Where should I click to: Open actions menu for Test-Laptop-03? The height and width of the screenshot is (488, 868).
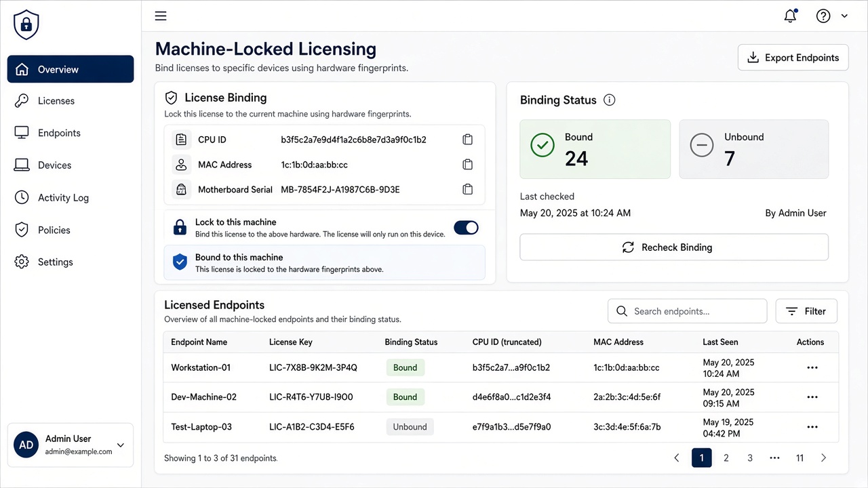click(812, 427)
